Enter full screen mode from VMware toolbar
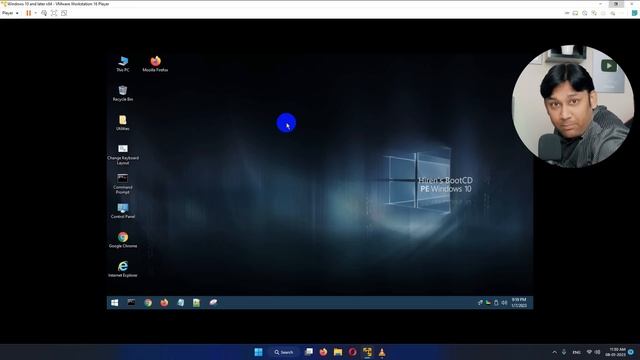 pos(54,13)
